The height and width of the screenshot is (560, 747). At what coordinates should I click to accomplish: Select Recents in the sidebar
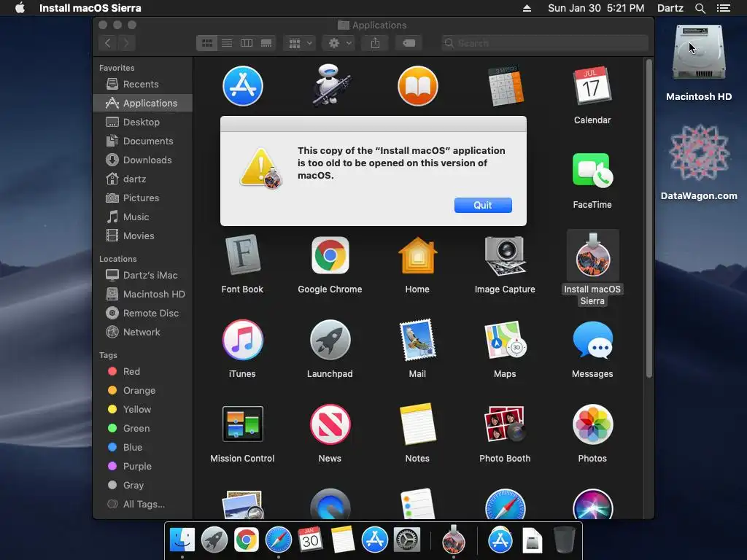coord(142,85)
